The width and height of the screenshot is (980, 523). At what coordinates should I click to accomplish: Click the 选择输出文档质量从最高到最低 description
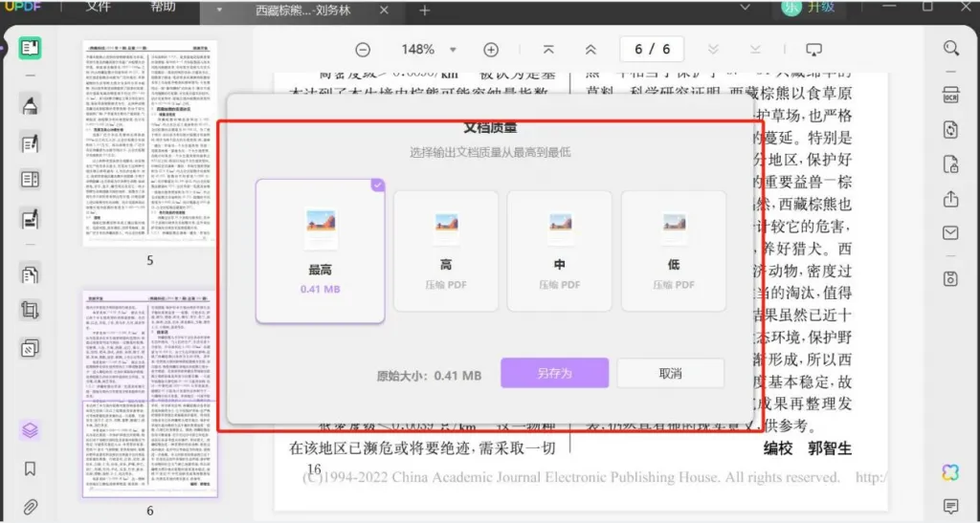[490, 152]
